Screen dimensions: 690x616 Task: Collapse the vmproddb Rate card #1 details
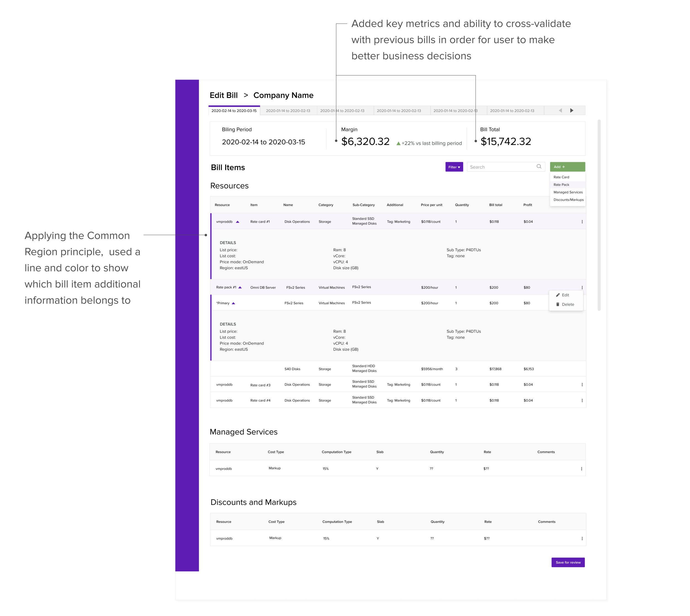[x=237, y=222]
